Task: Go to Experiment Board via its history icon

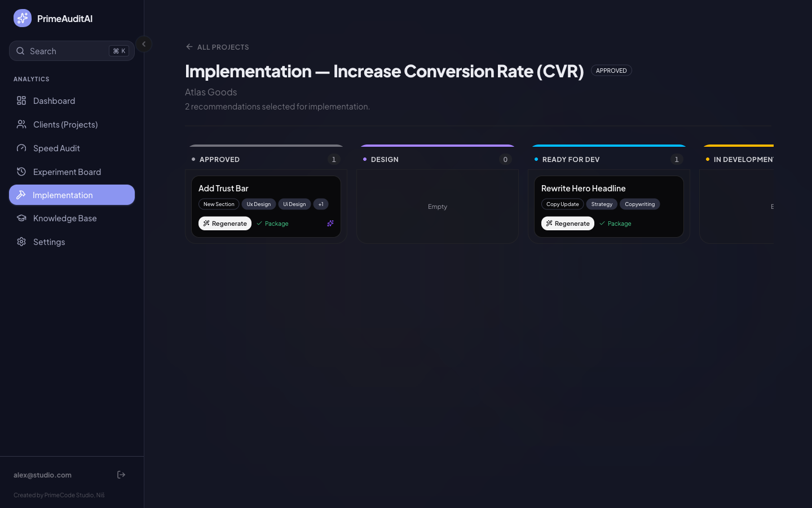Action: (21, 172)
